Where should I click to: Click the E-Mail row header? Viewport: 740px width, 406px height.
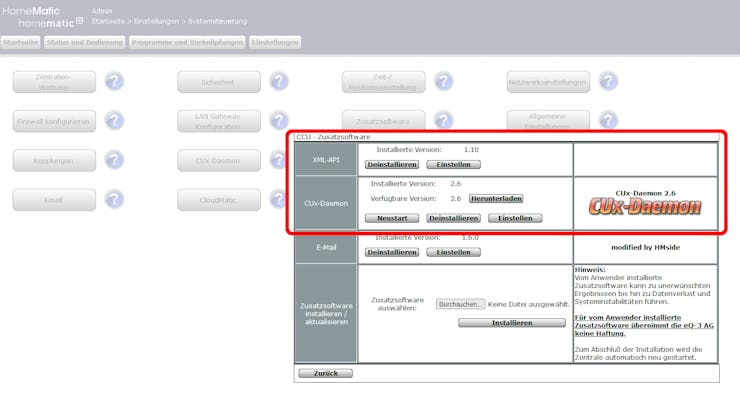pyautogui.click(x=326, y=247)
